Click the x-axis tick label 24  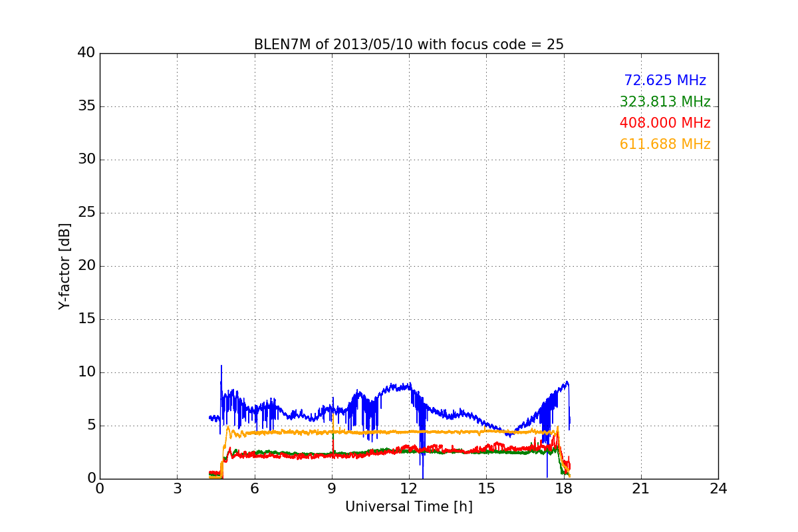718,488
